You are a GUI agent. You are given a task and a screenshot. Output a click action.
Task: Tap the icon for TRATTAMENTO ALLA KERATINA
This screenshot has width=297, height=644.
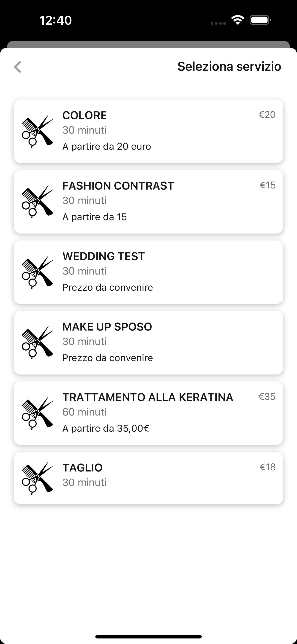pos(37,413)
